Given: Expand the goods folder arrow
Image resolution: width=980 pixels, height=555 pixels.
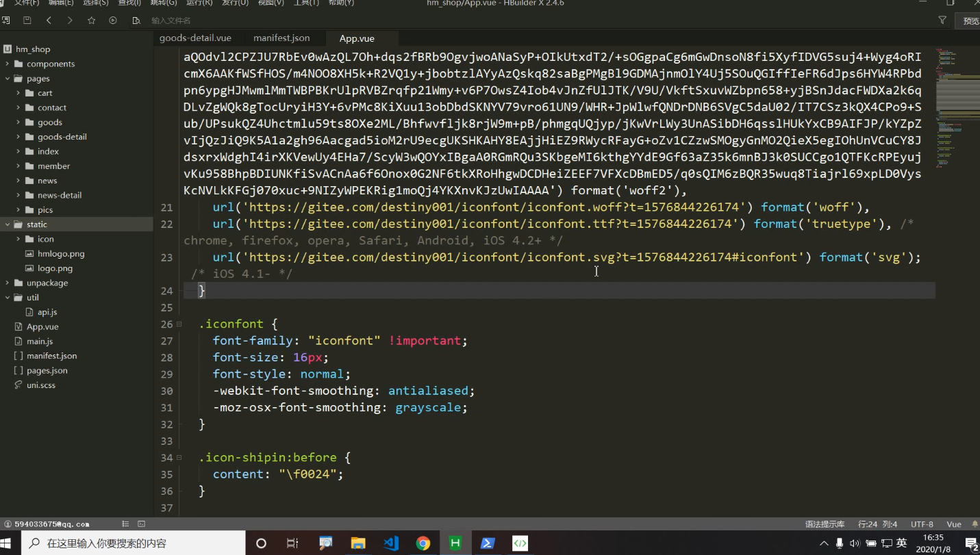Looking at the screenshot, I should (x=18, y=122).
